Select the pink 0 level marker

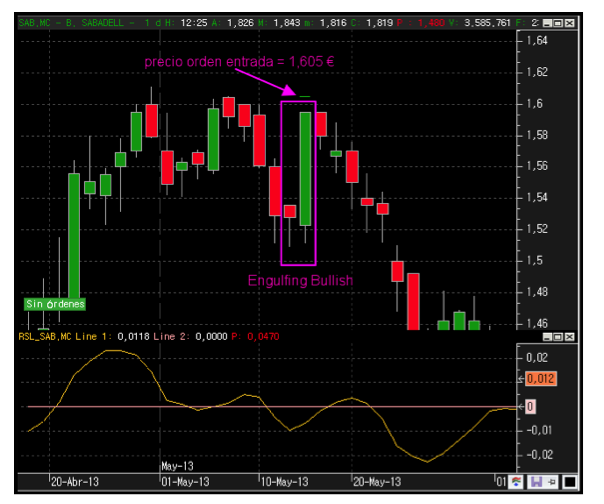530,407
